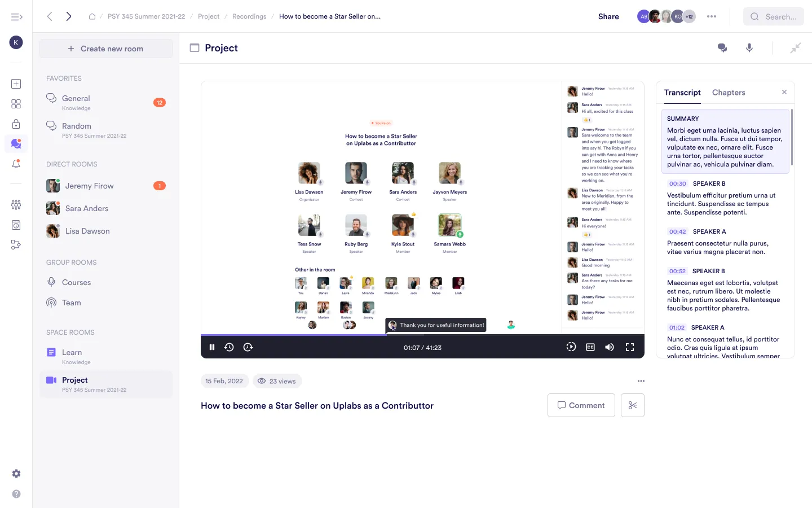
Task: Pause the recording playback
Action: pyautogui.click(x=212, y=347)
